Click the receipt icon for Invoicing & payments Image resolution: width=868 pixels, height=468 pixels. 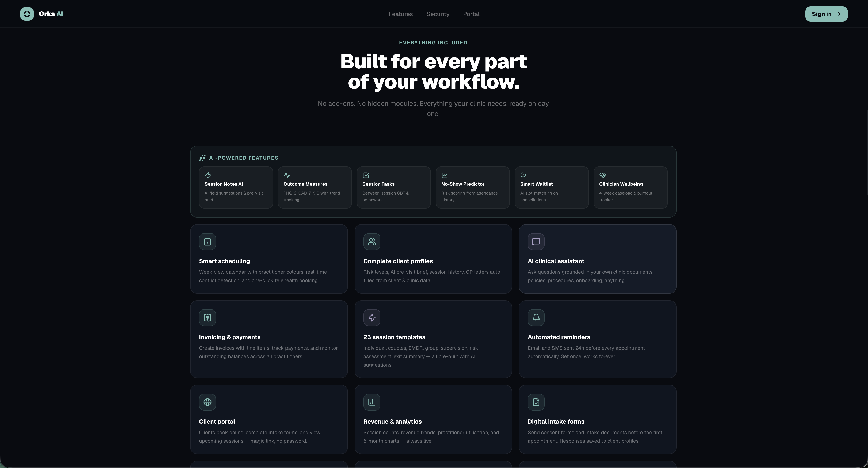coord(208,318)
